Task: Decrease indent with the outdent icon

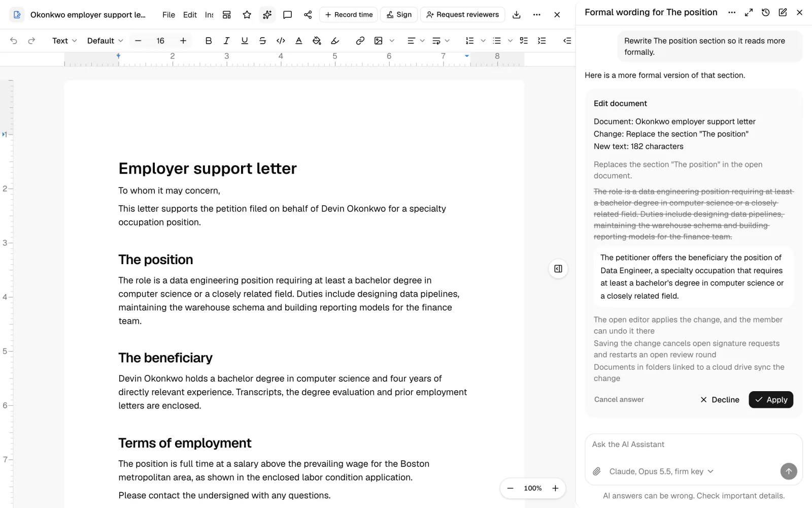Action: point(567,41)
